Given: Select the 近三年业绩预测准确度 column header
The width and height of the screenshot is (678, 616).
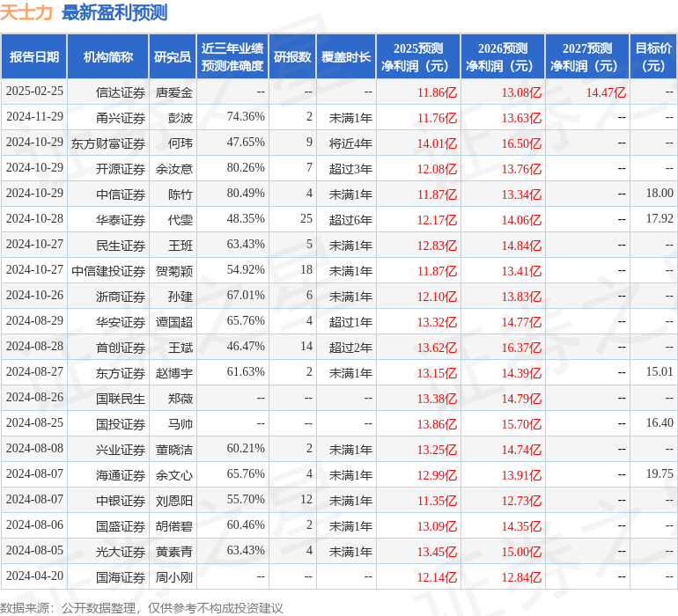Looking at the screenshot, I should point(232,56).
